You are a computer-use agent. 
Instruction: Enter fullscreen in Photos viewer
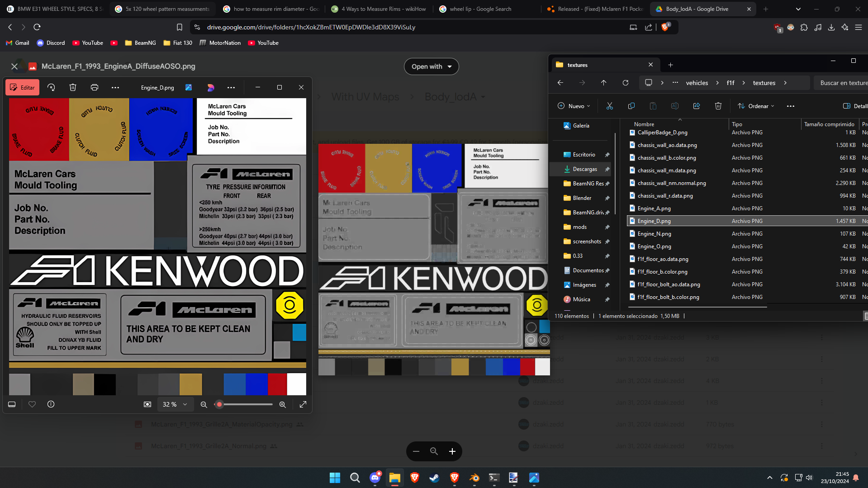pos(303,404)
